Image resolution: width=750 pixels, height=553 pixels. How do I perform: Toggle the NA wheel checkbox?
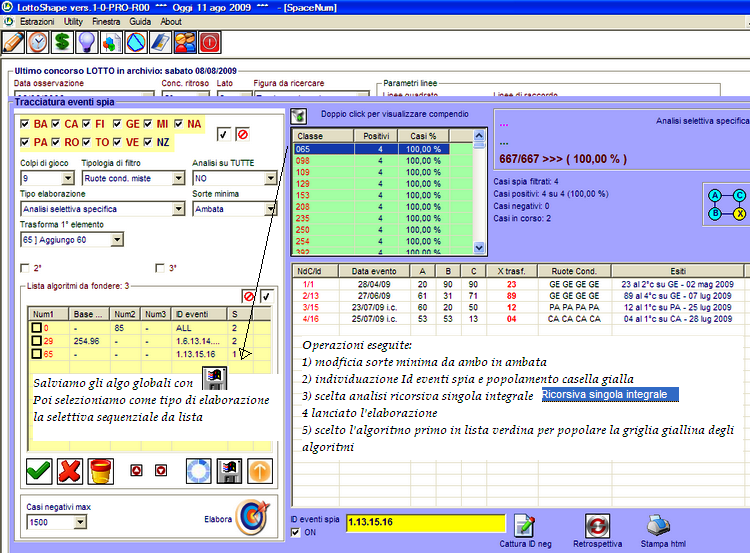pyautogui.click(x=178, y=124)
